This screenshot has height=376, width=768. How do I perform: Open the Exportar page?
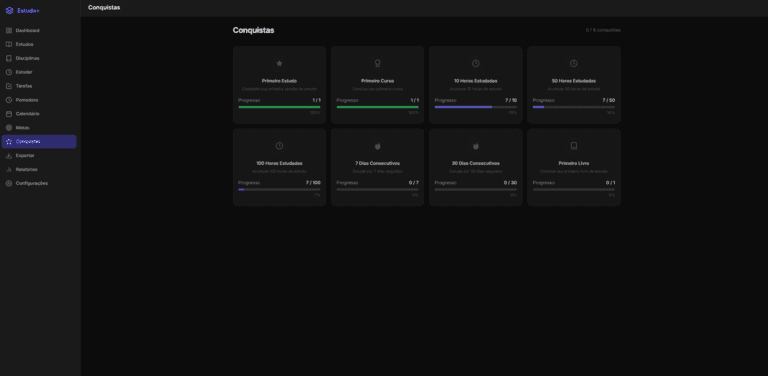click(39, 155)
